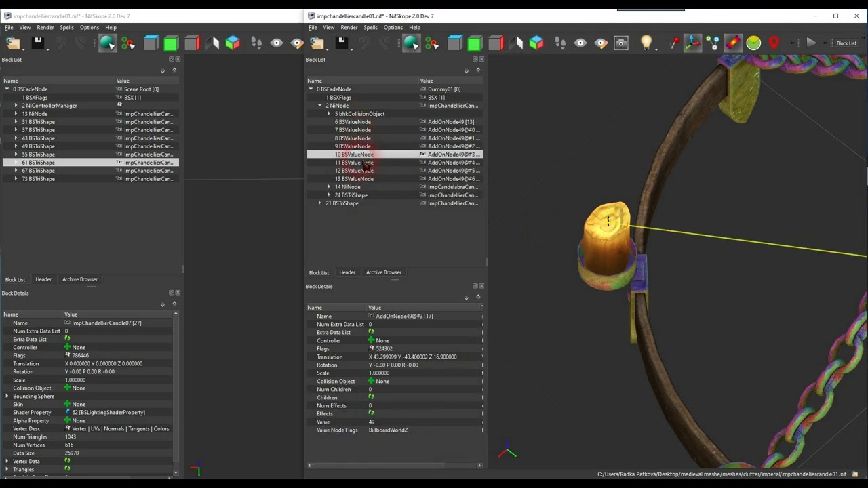Activate Select Vertices tool in right window
The height and width of the screenshot is (488, 868).
pos(432,43)
